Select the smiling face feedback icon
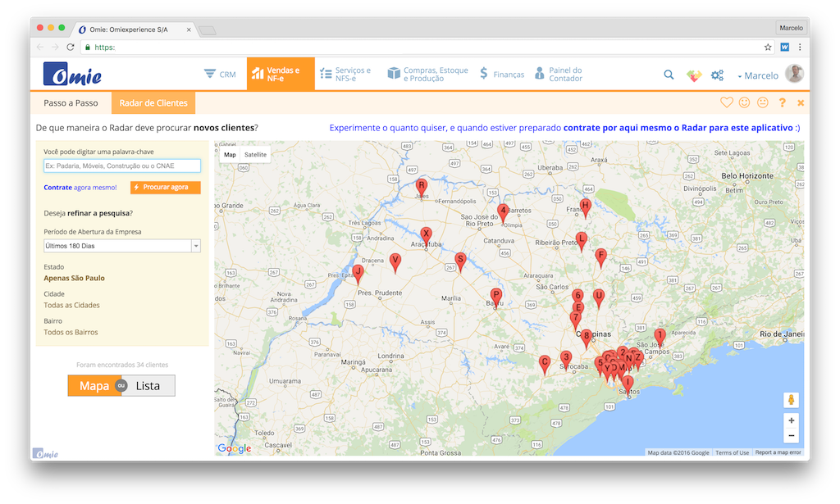840x504 pixels. (744, 102)
